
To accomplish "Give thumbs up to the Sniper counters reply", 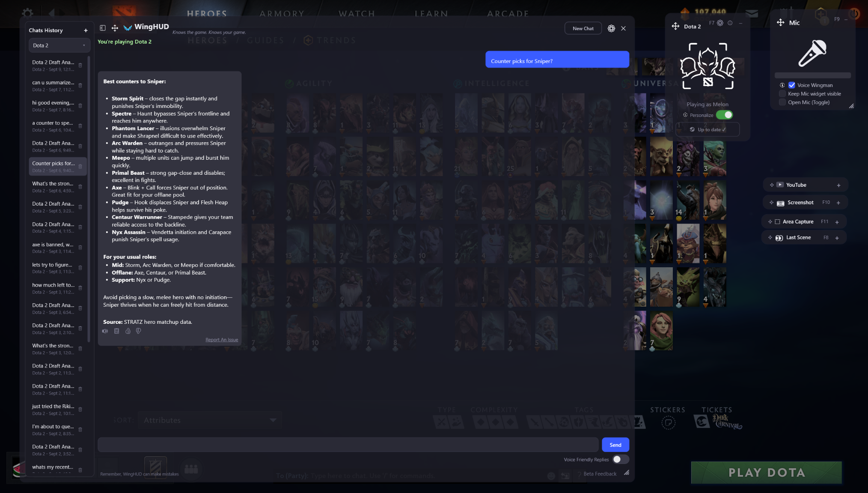I will (x=128, y=331).
